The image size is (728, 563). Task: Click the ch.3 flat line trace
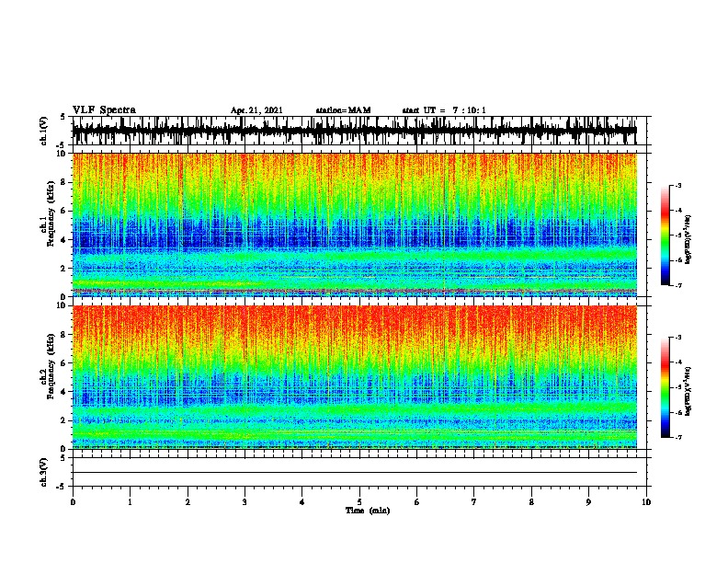tap(355, 473)
